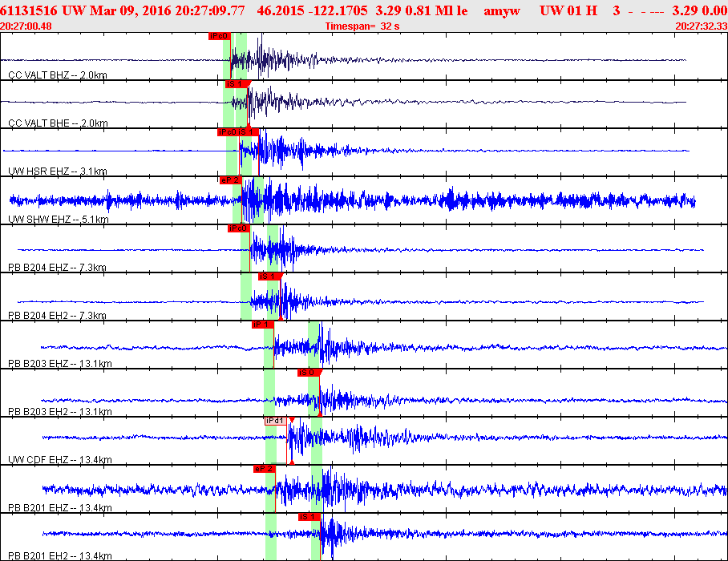Click the iP 1 pick flag on PB B203 EHZ

pyautogui.click(x=262, y=324)
